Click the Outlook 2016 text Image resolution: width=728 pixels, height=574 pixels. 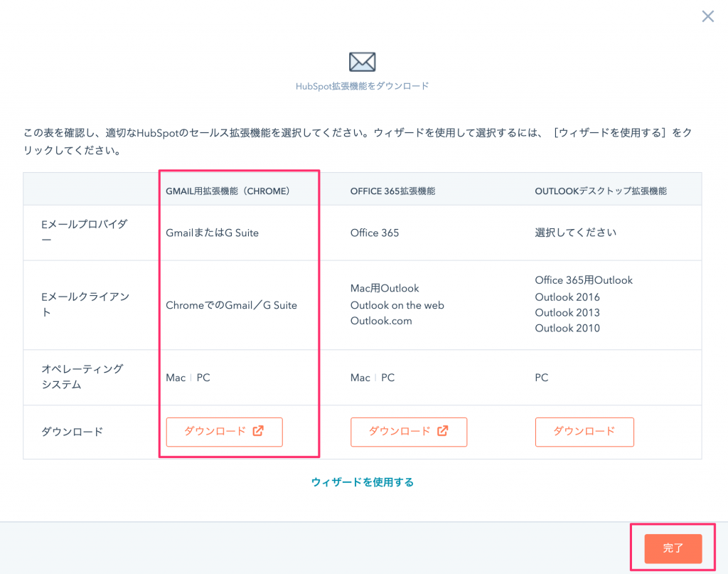click(x=567, y=297)
